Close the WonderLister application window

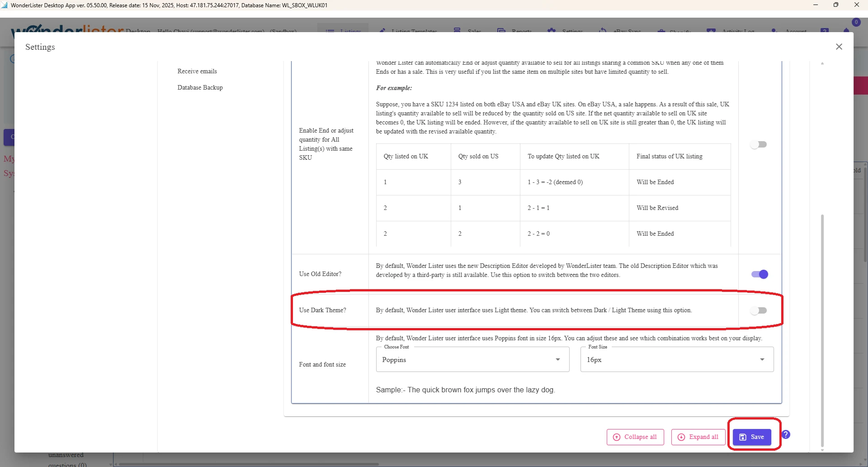click(x=856, y=5)
